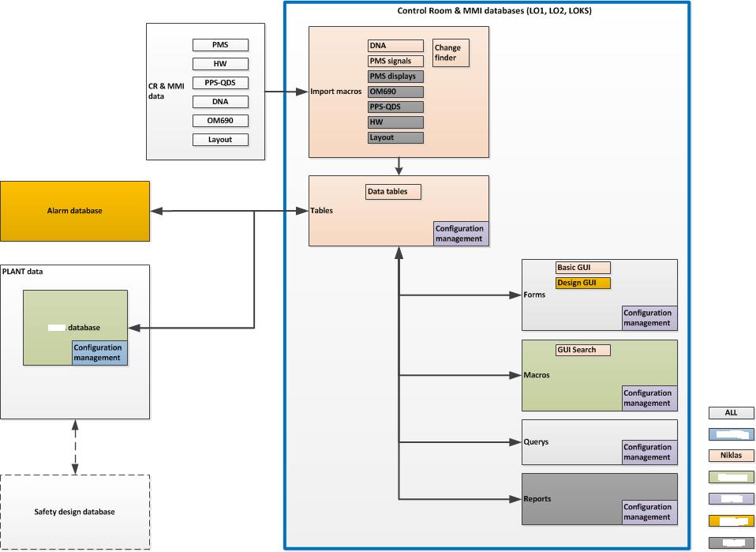Select the gray 'PMS displays' box
The height and width of the screenshot is (552, 756).
395,77
